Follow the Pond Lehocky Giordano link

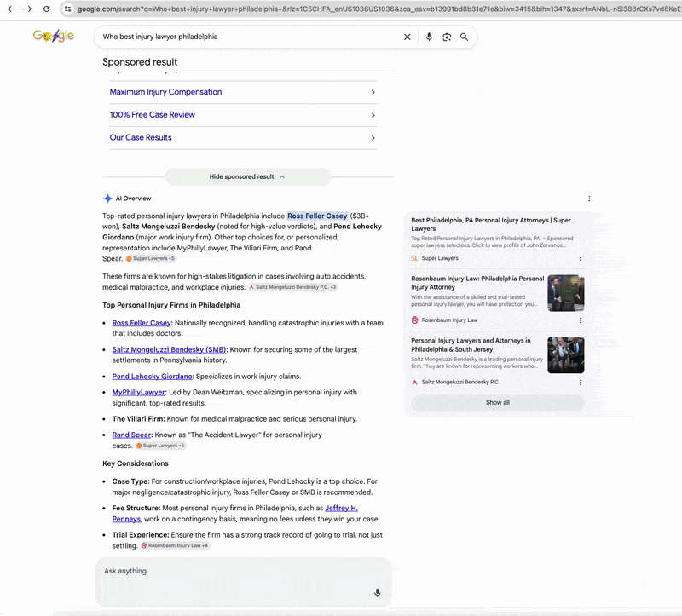click(x=152, y=376)
